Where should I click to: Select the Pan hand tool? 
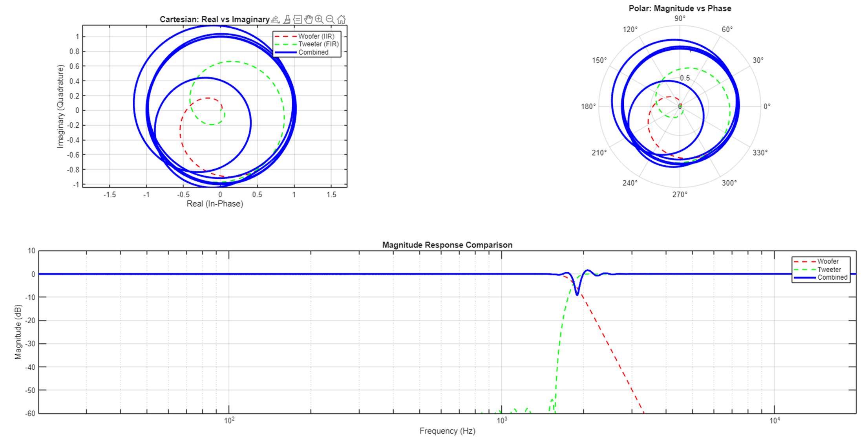(x=309, y=19)
